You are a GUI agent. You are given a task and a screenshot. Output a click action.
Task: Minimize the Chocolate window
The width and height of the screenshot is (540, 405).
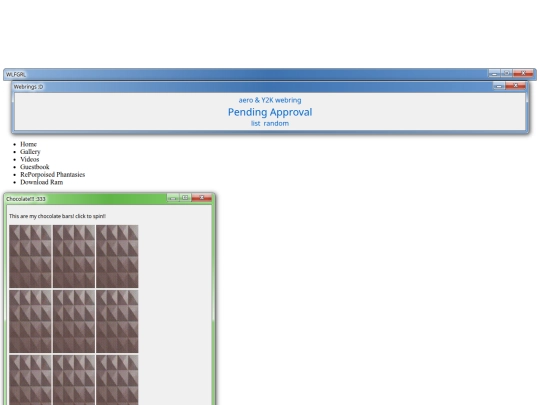173,198
